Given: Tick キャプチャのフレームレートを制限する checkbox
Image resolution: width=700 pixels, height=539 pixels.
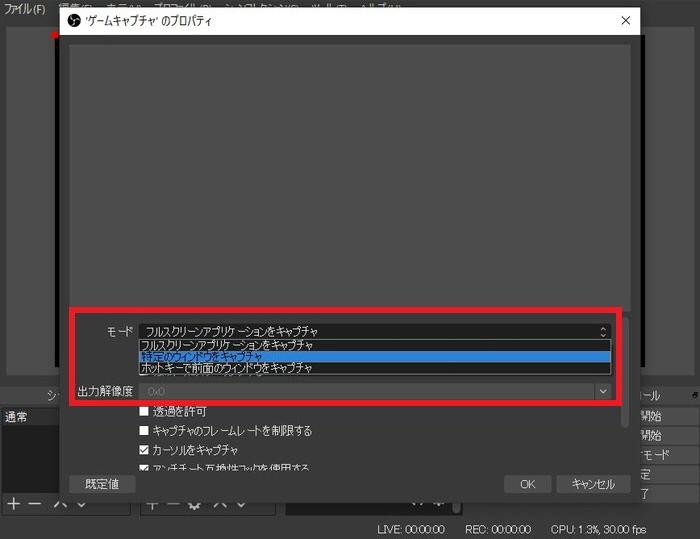Looking at the screenshot, I should tap(144, 430).
